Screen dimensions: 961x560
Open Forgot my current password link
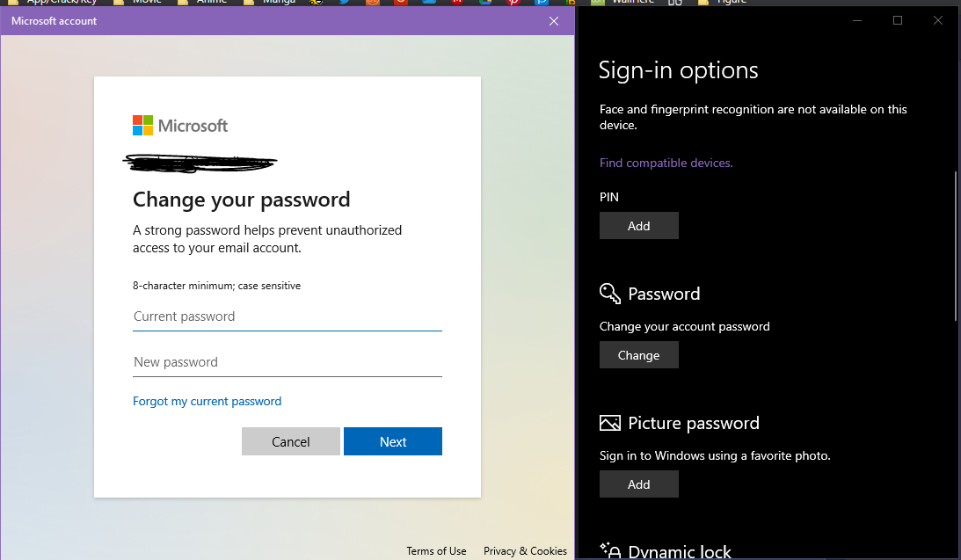pos(207,401)
